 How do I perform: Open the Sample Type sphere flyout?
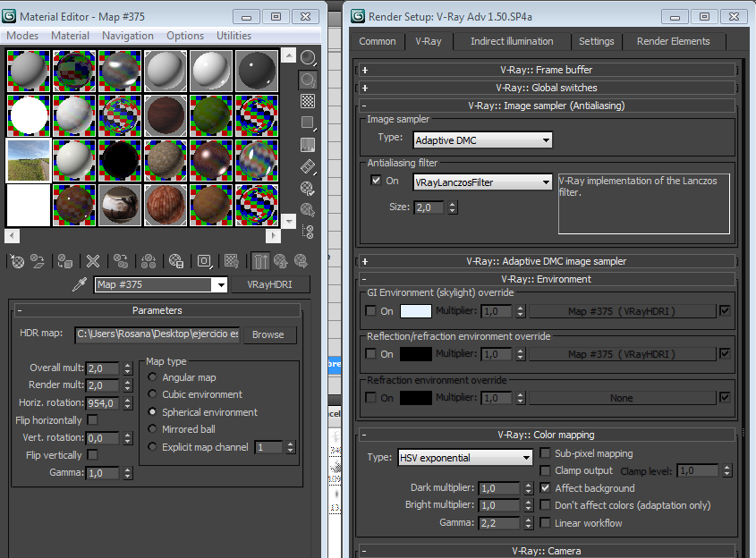click(308, 58)
